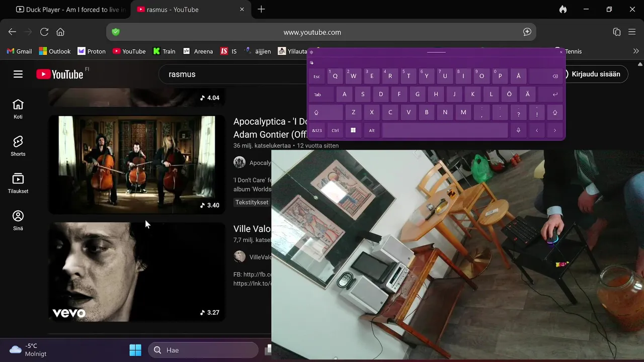
Task: Click the VilleValo channel avatar
Action: pos(239,256)
